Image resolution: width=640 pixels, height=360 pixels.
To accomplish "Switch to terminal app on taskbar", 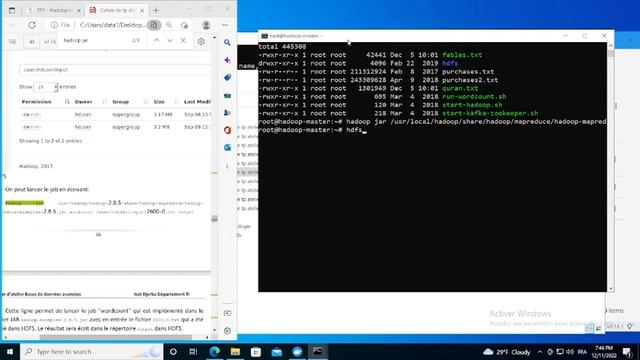I will (318, 351).
